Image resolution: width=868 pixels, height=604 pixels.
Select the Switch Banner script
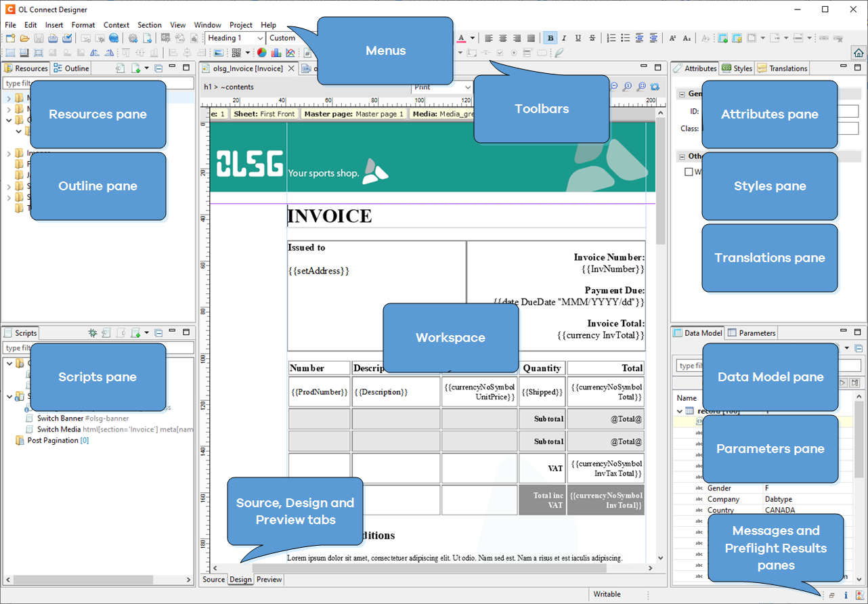point(60,418)
